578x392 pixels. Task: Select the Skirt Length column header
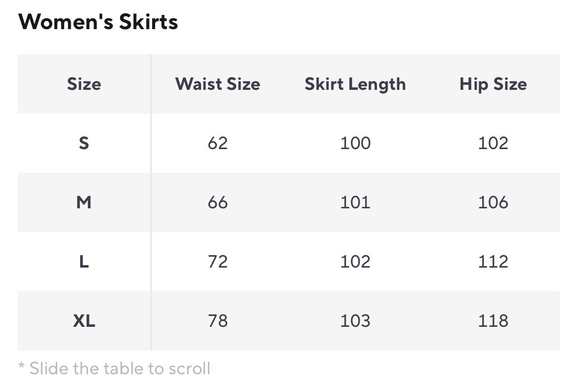coord(355,84)
